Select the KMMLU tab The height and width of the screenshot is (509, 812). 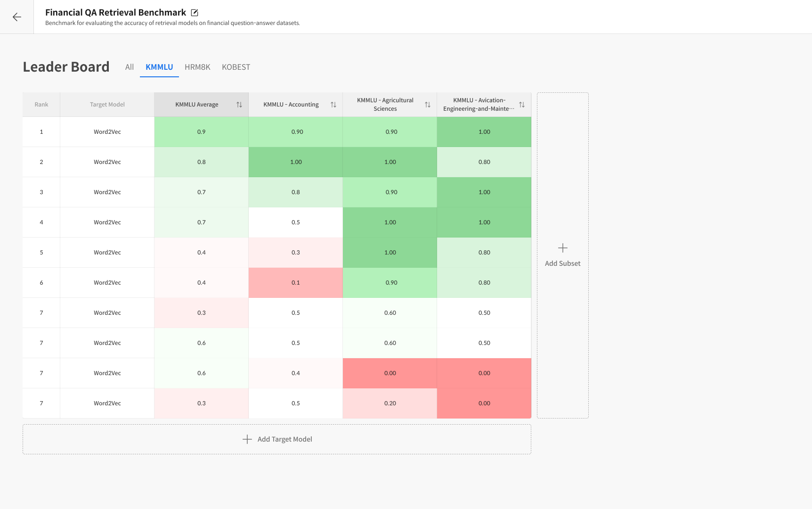tap(159, 67)
